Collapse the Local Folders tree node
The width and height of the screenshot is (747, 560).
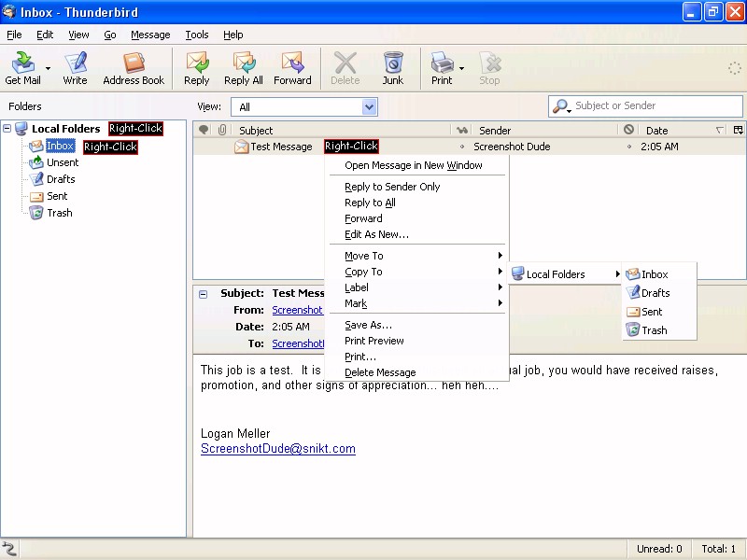pyautogui.click(x=7, y=128)
